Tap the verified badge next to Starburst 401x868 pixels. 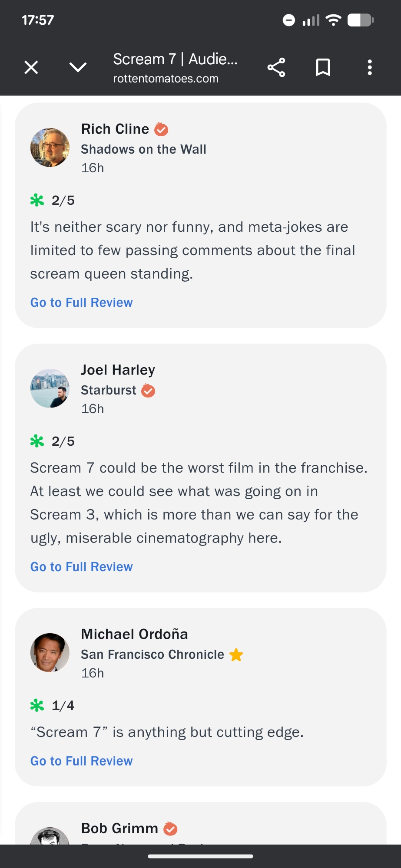coord(148,391)
